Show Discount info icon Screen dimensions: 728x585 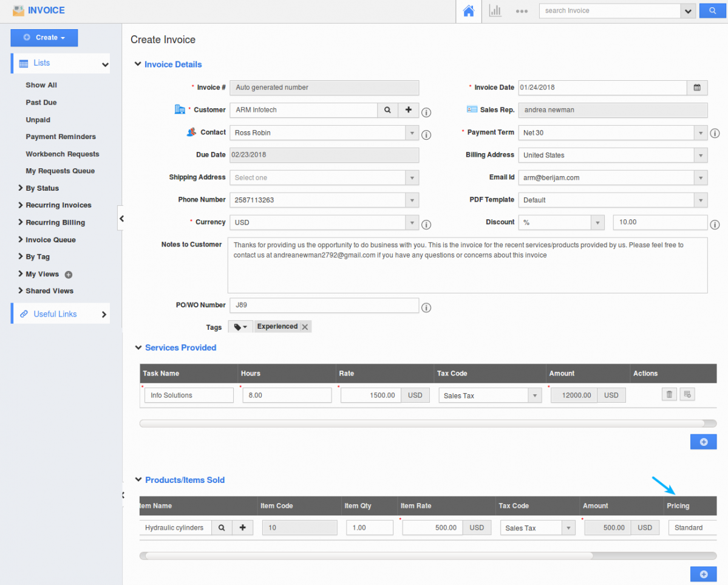(715, 225)
